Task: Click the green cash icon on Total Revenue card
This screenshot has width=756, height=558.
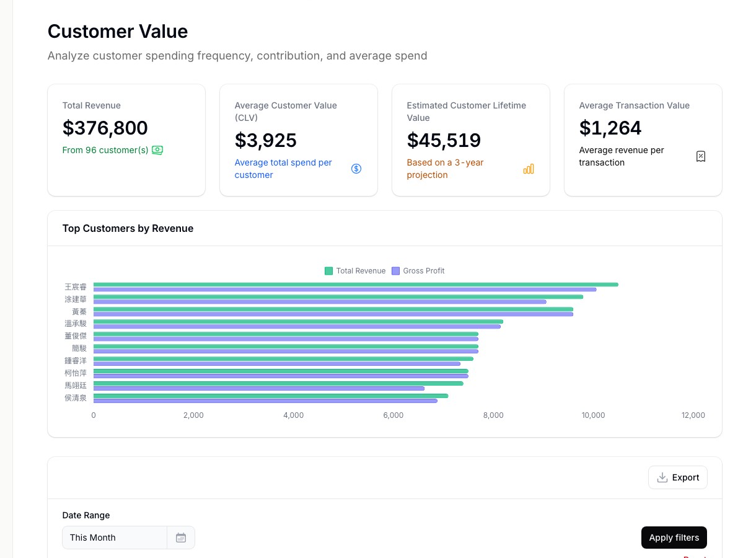Action: pos(157,150)
